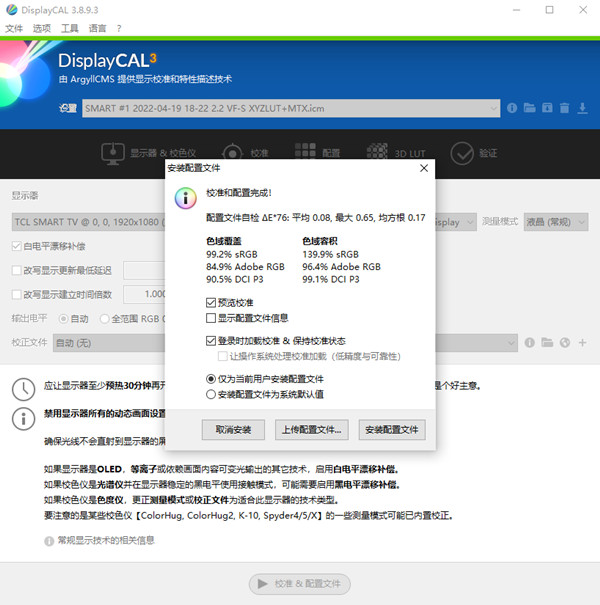Click the download arrow icon beside settings
This screenshot has height=605, width=600.
click(x=583, y=108)
